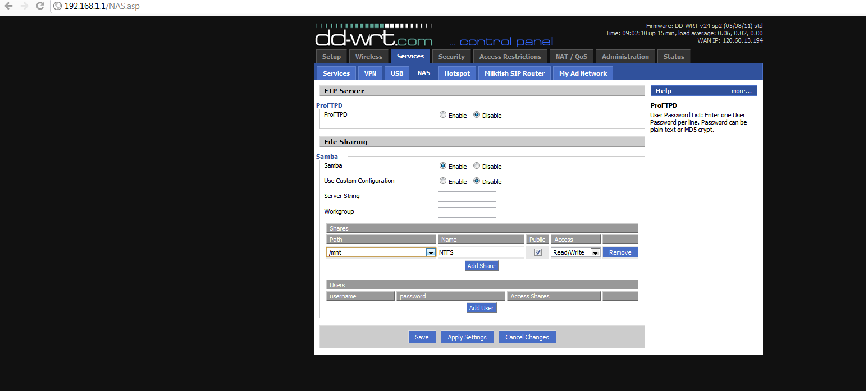Click the browser forward arrow
This screenshot has height=391, width=868.
(x=24, y=6)
